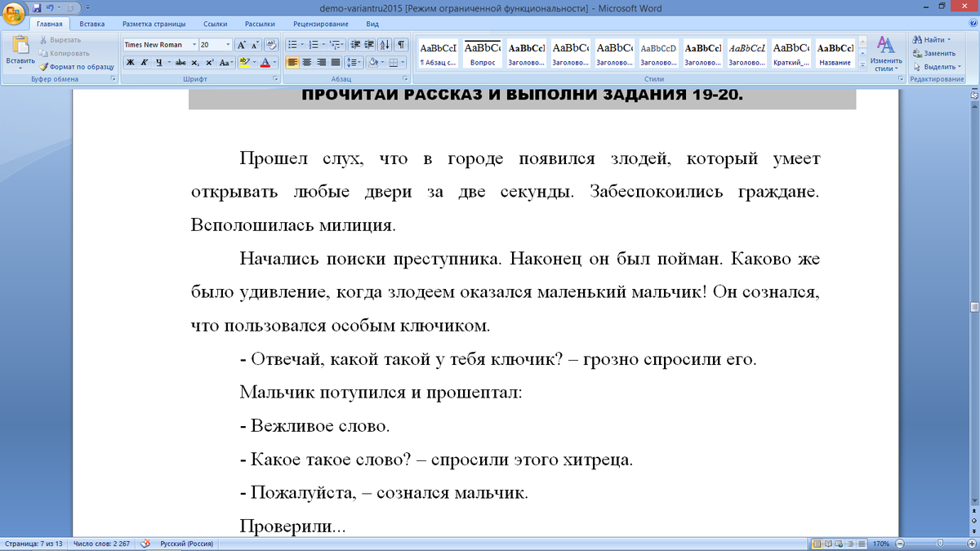Justify paragraph text
This screenshot has width=980, height=551.
pyautogui.click(x=335, y=62)
